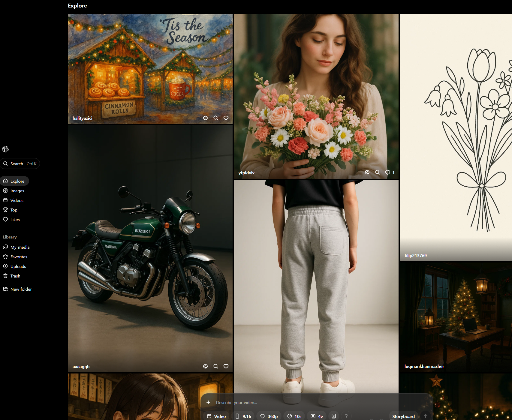Open the grey sweatpants thumbnail
Viewport: 512px width, 420px height.
316,286
